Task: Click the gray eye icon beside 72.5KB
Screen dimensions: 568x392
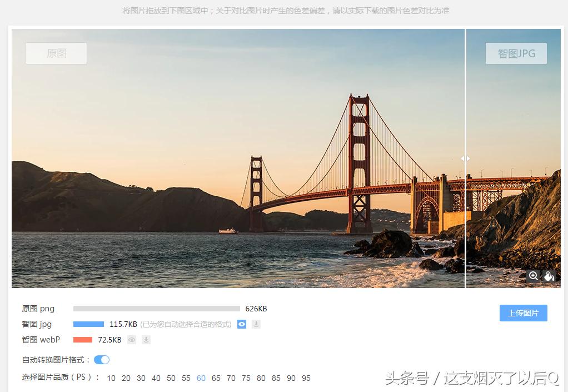Action: pos(131,340)
